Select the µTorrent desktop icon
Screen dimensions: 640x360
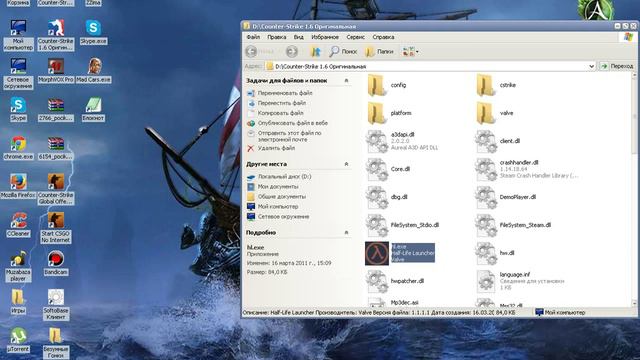pyautogui.click(x=18, y=340)
